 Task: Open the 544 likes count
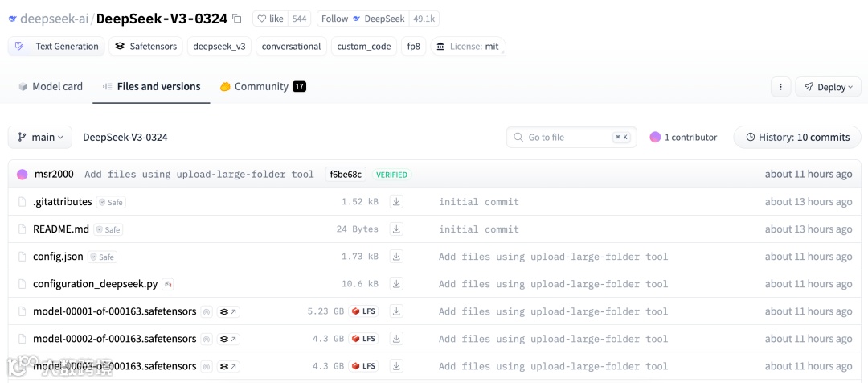(300, 19)
